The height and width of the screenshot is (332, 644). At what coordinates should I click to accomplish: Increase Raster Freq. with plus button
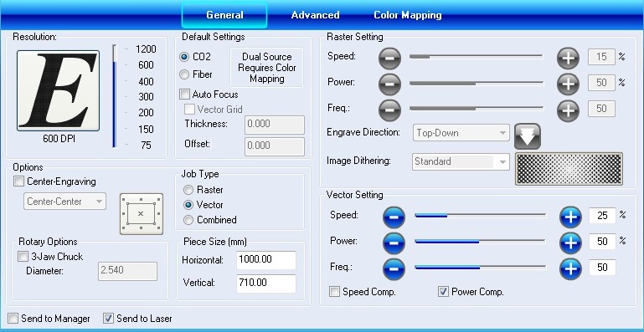(x=568, y=110)
